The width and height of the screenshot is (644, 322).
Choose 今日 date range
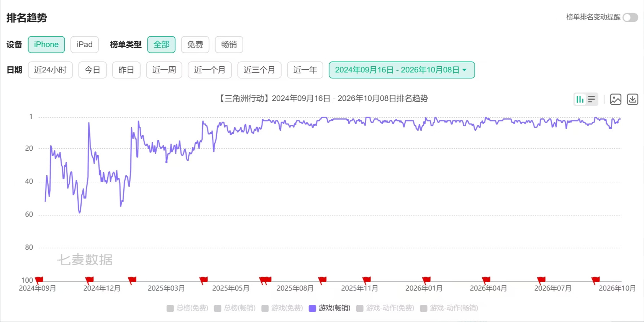pyautogui.click(x=92, y=70)
